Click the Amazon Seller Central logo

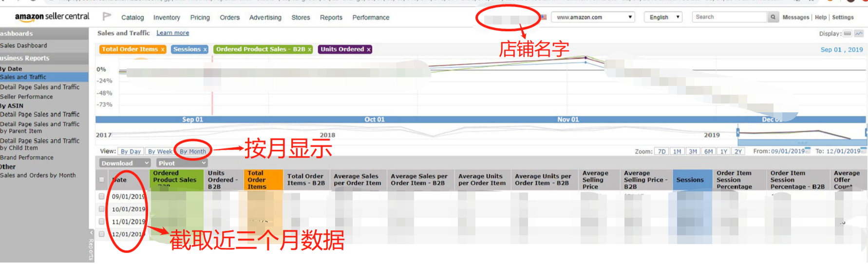pyautogui.click(x=52, y=17)
